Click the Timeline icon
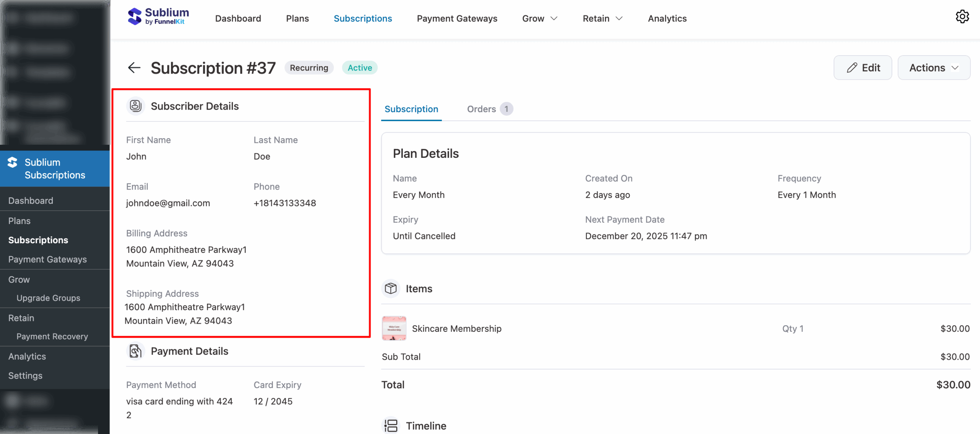This screenshot has height=434, width=980. 391,425
